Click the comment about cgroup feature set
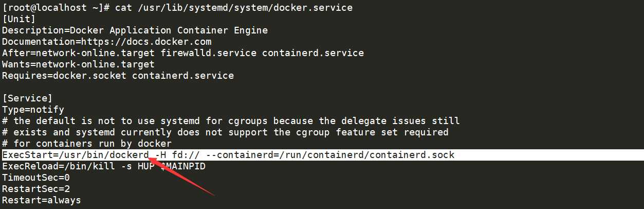644x209 pixels. [225, 132]
